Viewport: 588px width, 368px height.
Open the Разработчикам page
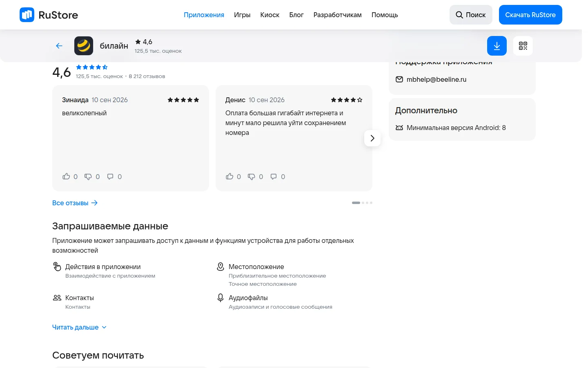point(338,15)
